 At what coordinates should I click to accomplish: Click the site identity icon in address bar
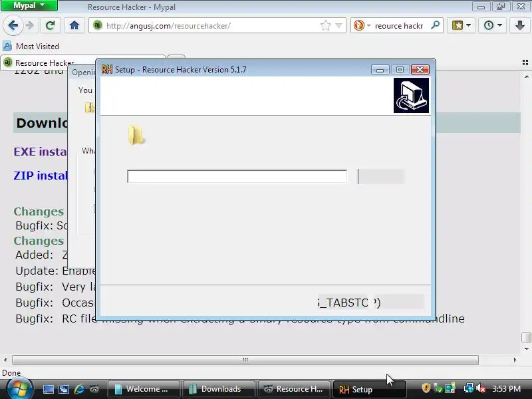[x=98, y=25]
